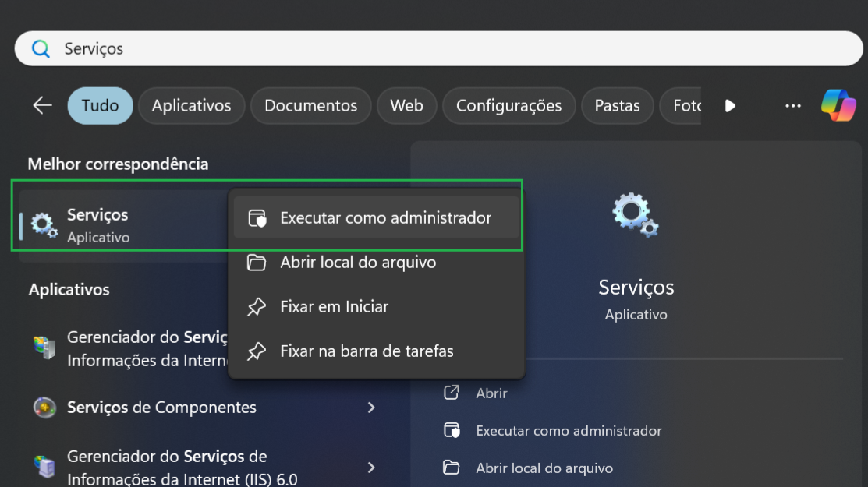Click Abrir in the right preview pane
The width and height of the screenshot is (868, 487).
(491, 393)
